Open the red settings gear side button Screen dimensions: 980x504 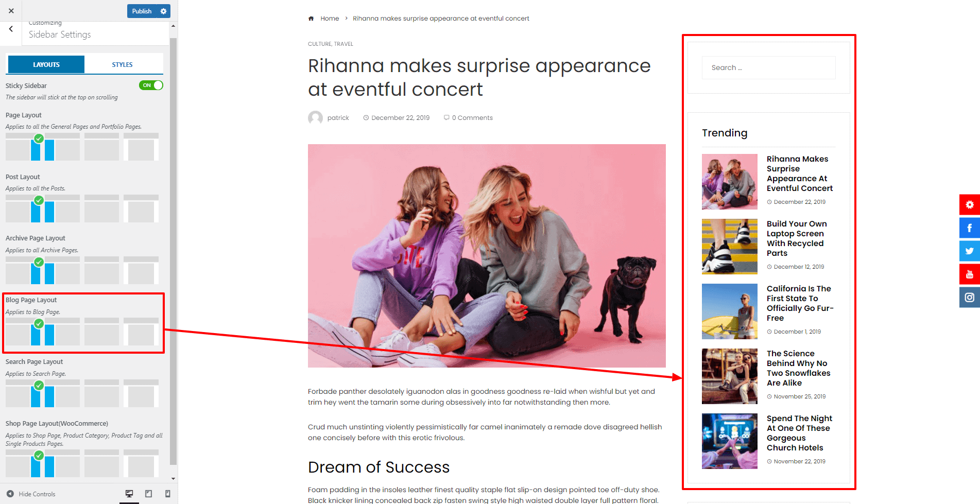(969, 204)
